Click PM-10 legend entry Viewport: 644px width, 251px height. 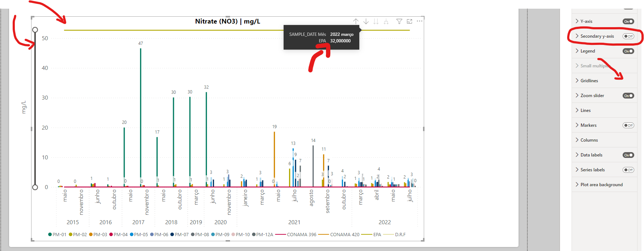click(x=241, y=235)
